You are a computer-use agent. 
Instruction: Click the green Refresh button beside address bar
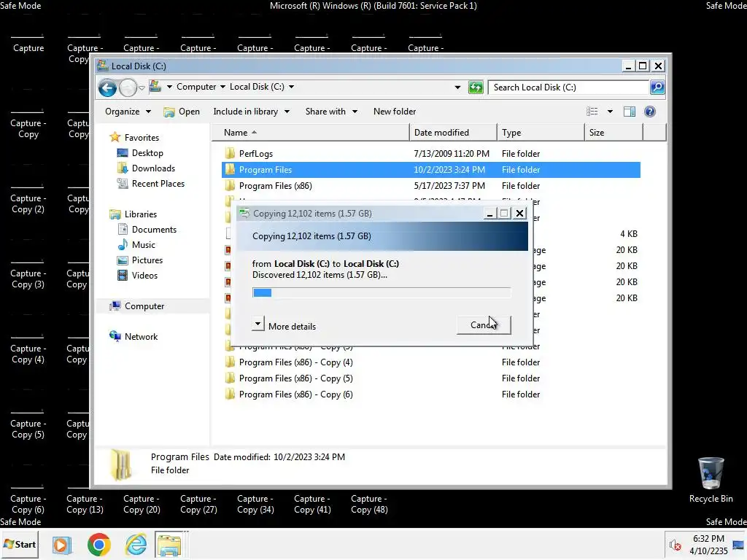(476, 87)
